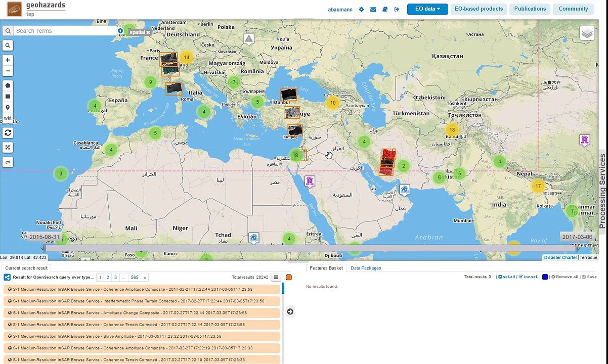Click the zoom in plus button

(x=8, y=60)
